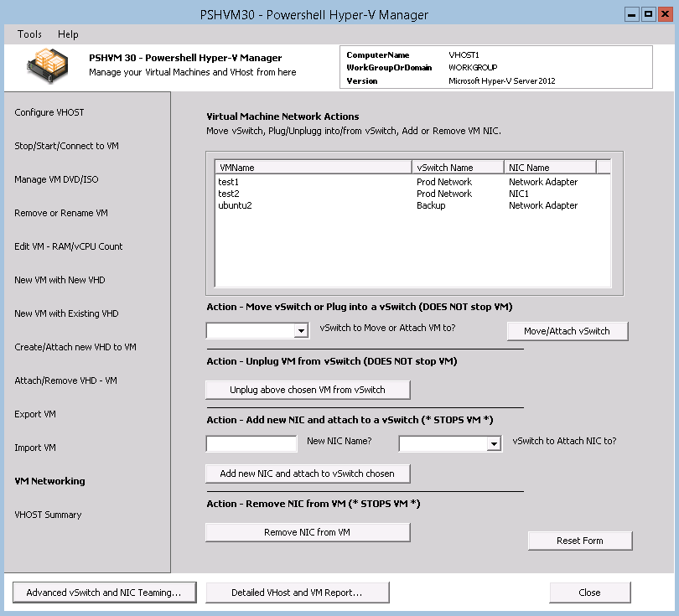
Task: Open the Import VM page
Action: pos(35,448)
